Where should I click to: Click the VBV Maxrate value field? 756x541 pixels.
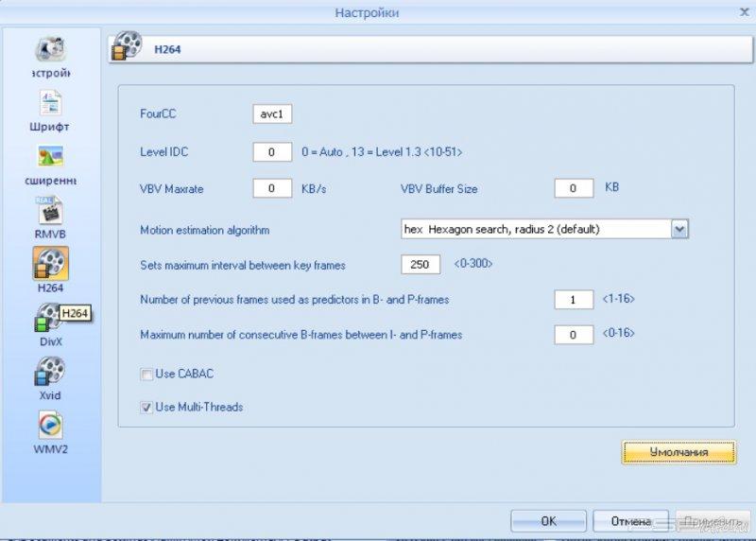tap(272, 188)
